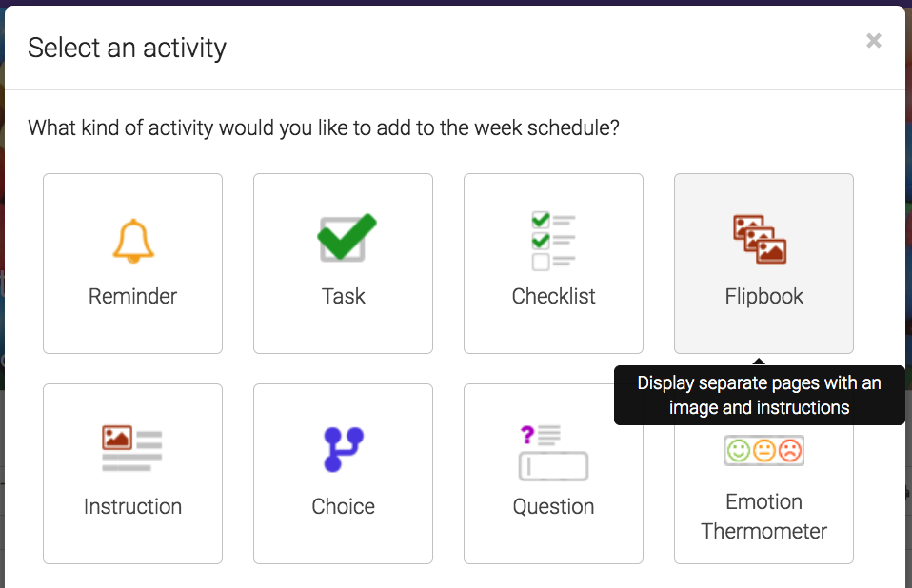Click the Task label text
Screen dimensions: 912x588
(343, 296)
